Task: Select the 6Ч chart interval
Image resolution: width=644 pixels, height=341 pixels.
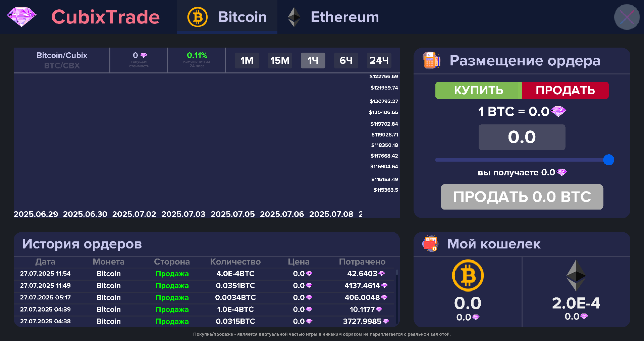Action: tap(346, 60)
